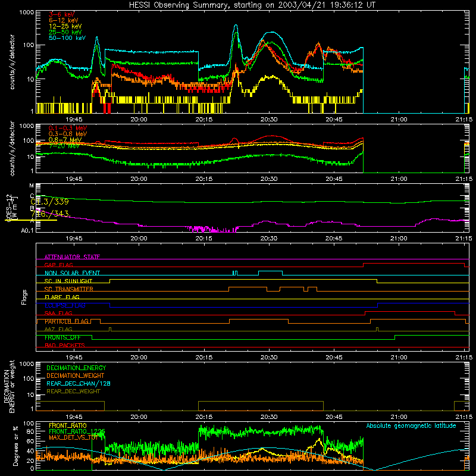Click the AAZ_FLAG label
Viewport: 476px width, 476px height.
click(58, 329)
